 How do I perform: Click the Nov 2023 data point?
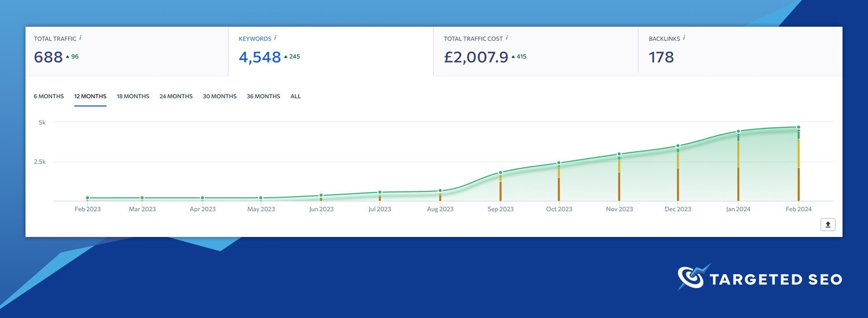tap(619, 154)
